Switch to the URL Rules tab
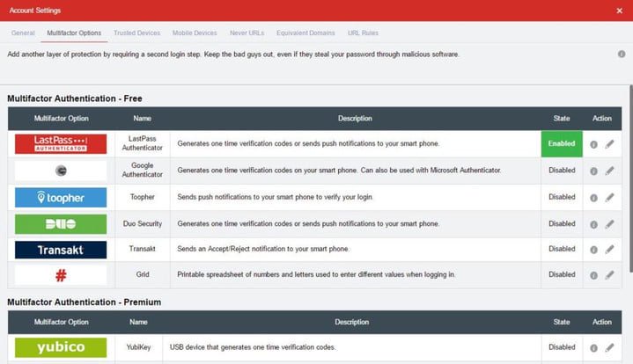 tap(364, 33)
